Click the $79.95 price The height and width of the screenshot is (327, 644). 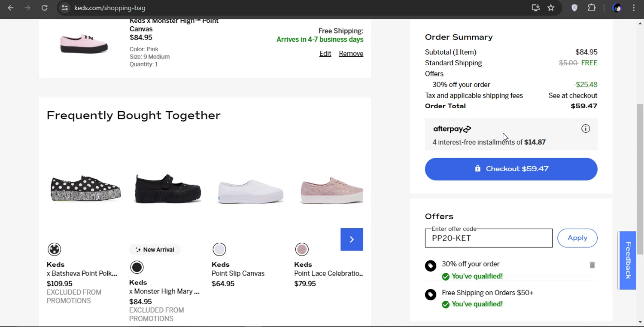point(305,284)
